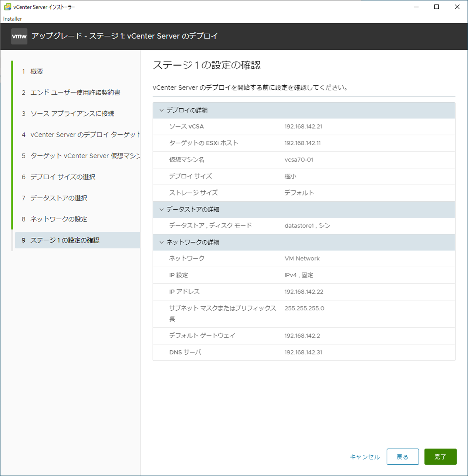Click the source vCSA address 192.168.142.21

(x=303, y=126)
